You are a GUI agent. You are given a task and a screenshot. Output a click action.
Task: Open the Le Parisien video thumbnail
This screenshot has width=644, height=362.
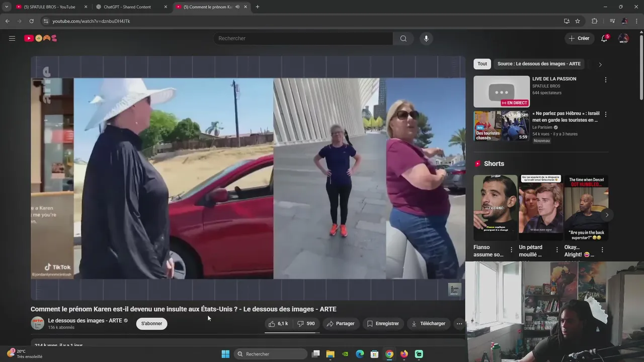(502, 126)
